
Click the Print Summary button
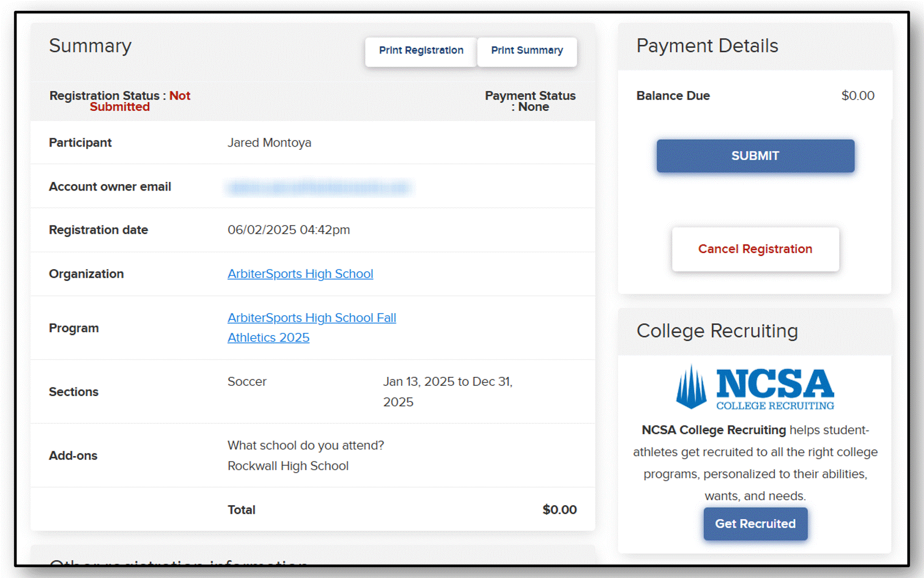(527, 51)
